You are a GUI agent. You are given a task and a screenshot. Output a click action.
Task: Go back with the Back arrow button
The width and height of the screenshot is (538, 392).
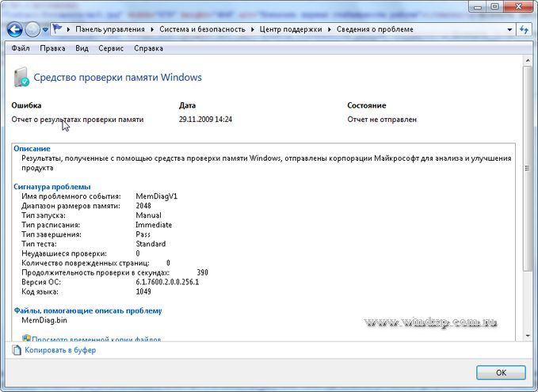tap(15, 29)
